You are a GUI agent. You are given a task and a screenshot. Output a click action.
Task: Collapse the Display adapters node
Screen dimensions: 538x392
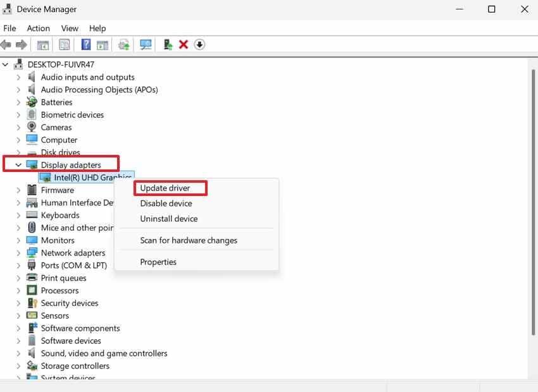click(x=18, y=165)
